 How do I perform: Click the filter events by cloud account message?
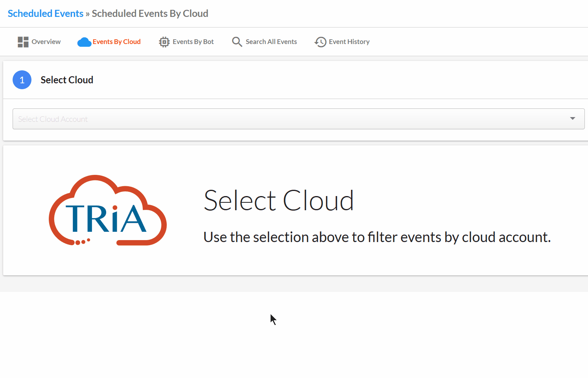click(377, 237)
